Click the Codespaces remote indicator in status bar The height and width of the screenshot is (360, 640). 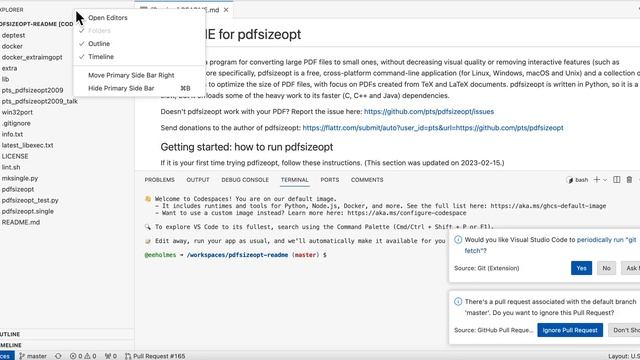[x=7, y=356]
